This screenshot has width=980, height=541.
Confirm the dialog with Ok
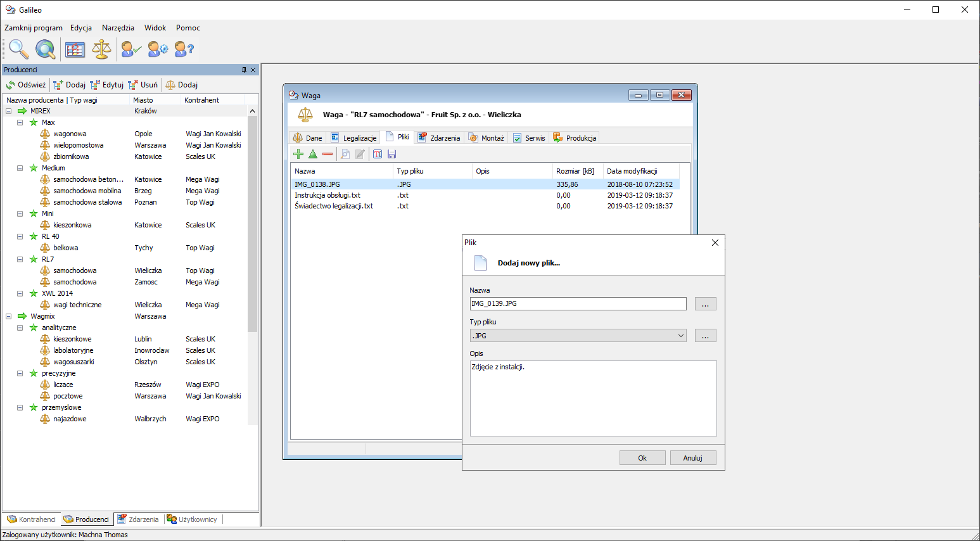(x=642, y=458)
